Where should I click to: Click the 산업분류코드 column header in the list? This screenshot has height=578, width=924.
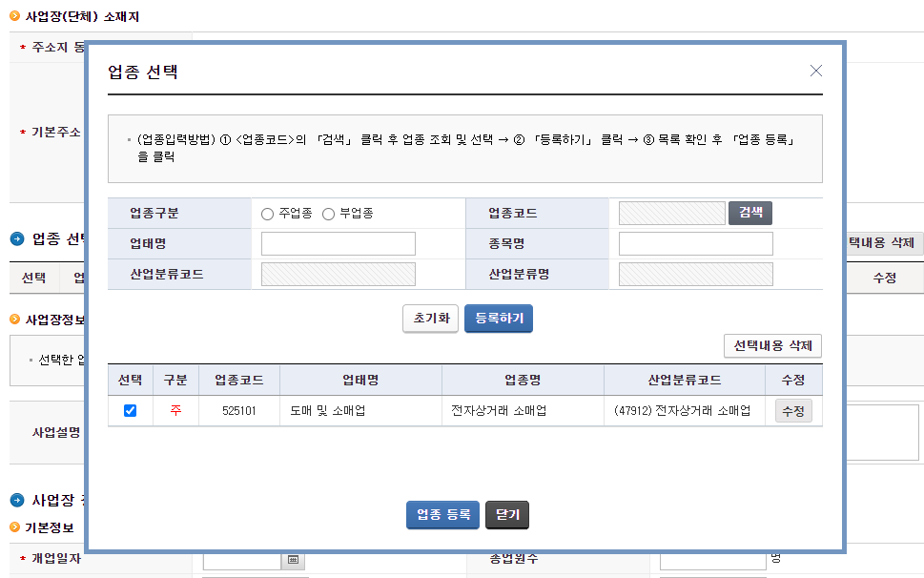[684, 380]
